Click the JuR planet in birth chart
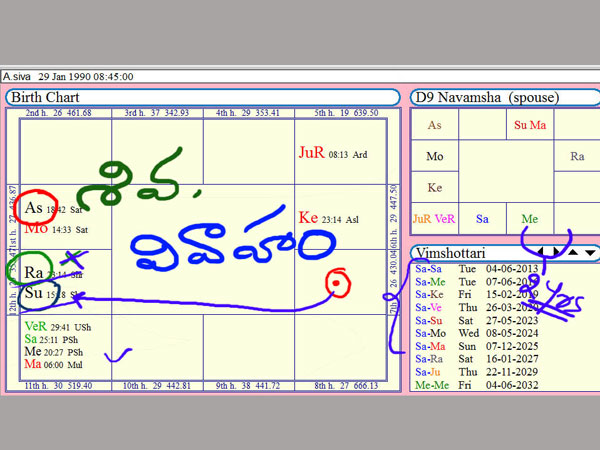This screenshot has height=450, width=600. tap(312, 154)
